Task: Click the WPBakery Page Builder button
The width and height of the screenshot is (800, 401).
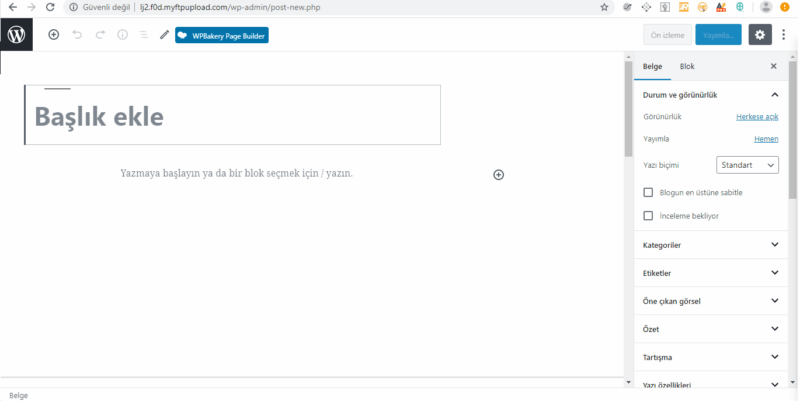Action: [222, 35]
